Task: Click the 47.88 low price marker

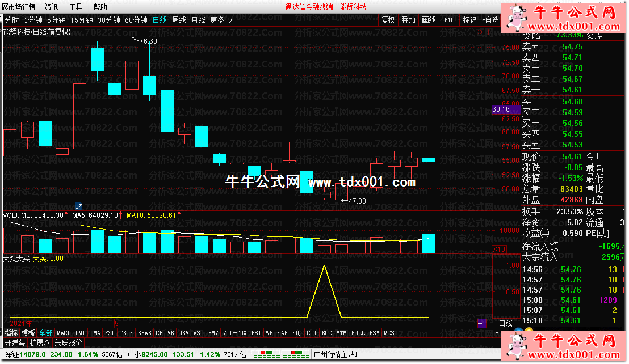Action: [356, 201]
